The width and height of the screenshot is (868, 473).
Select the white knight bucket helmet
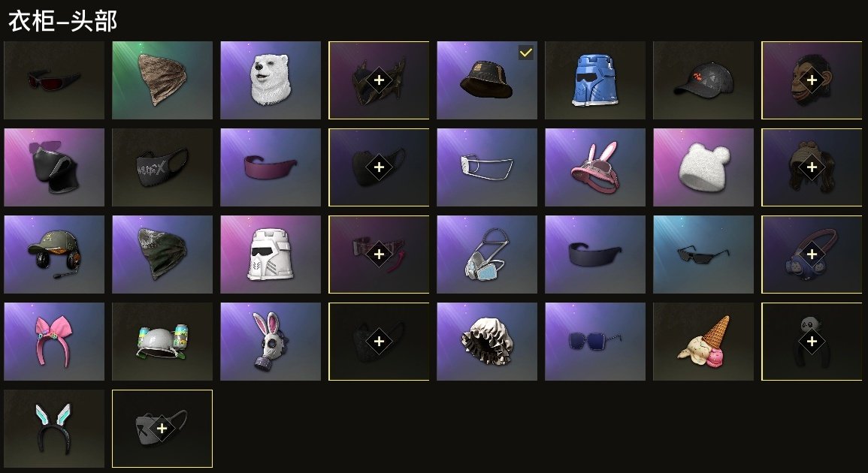tap(270, 255)
